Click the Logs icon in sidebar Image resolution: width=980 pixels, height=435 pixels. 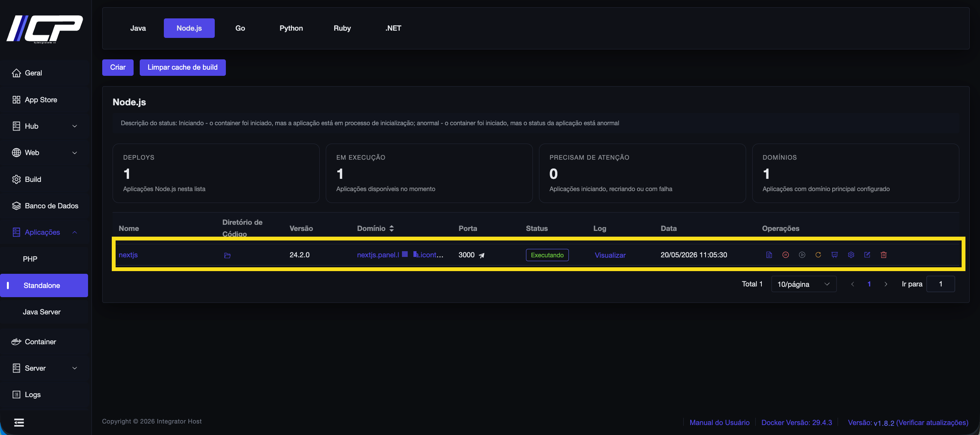pyautogui.click(x=16, y=394)
